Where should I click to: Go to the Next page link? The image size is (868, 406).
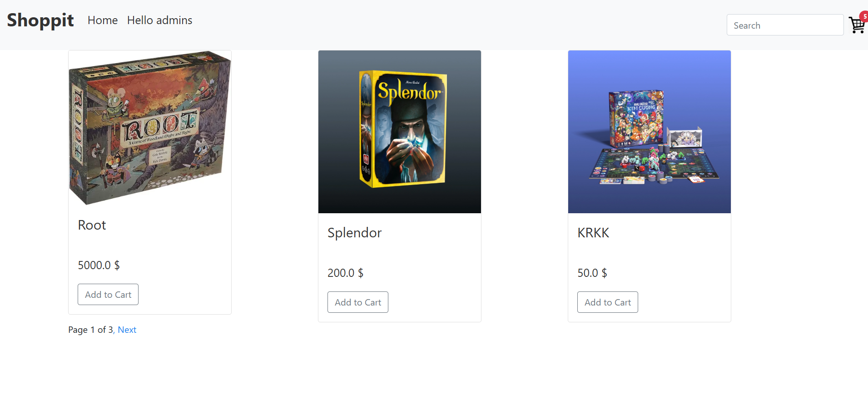(127, 330)
